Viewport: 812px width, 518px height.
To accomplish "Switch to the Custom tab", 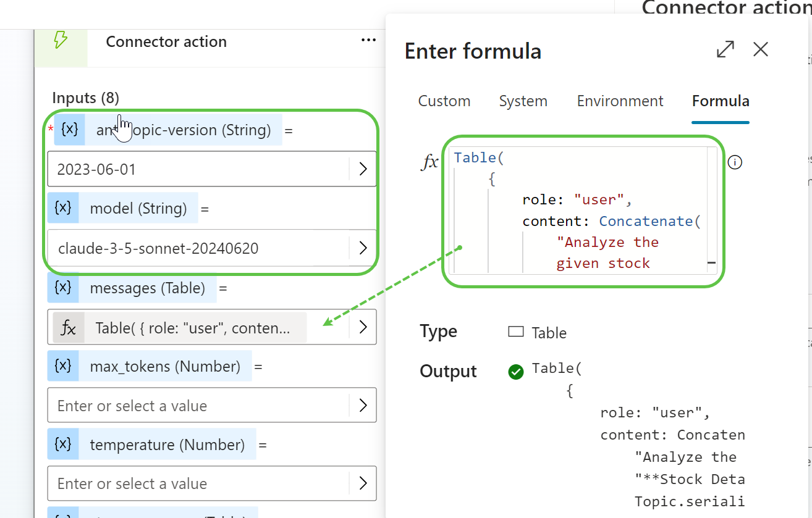I will pos(444,101).
